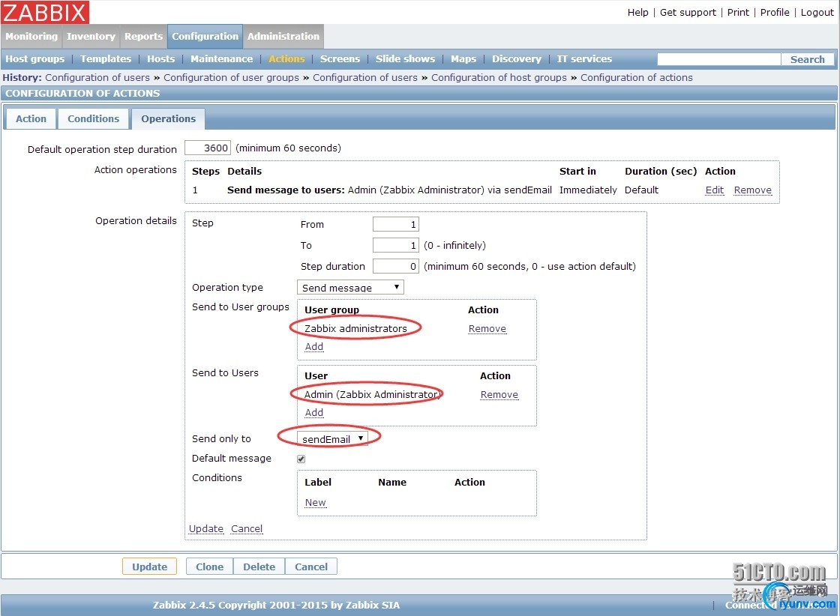Focus the search input field

719,59
